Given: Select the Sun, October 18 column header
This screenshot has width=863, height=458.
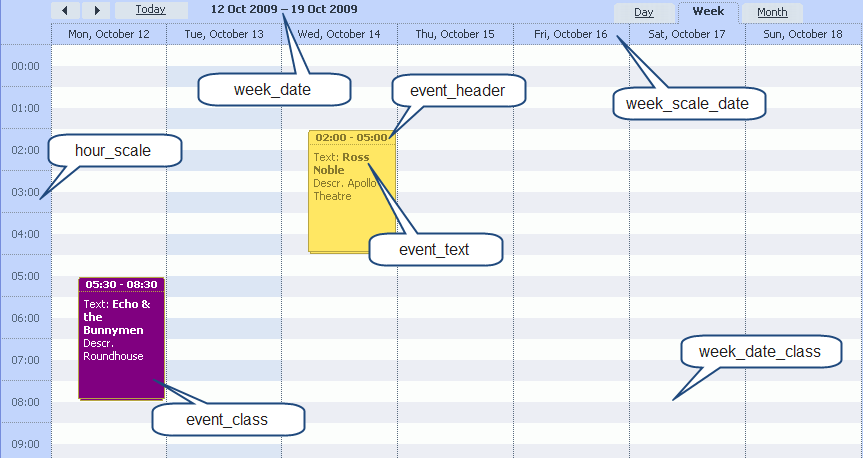Looking at the screenshot, I should [803, 34].
